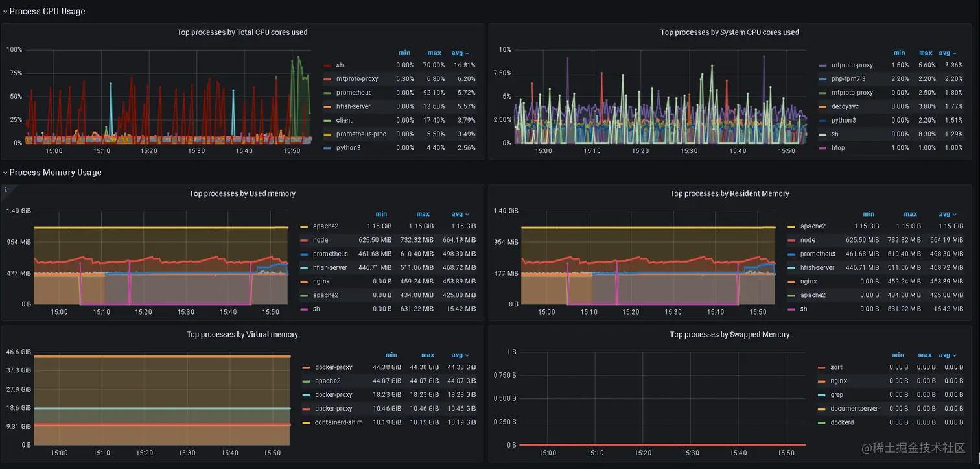Open the info icon on Used memory panel
The height and width of the screenshot is (469, 980).
pyautogui.click(x=6, y=189)
